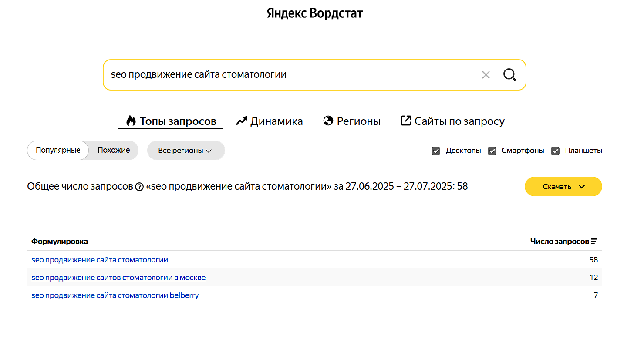The image size is (644, 359).
Task: Select the Популярные option
Action: point(58,150)
